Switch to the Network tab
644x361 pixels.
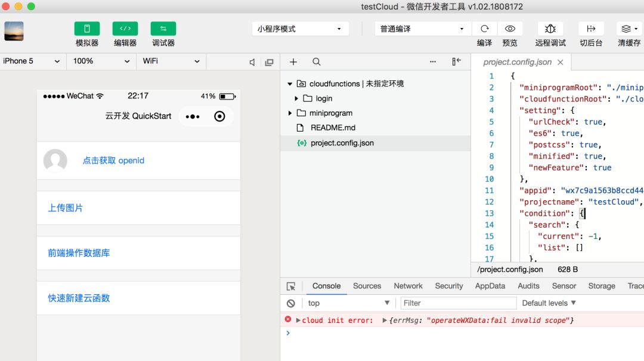click(408, 286)
